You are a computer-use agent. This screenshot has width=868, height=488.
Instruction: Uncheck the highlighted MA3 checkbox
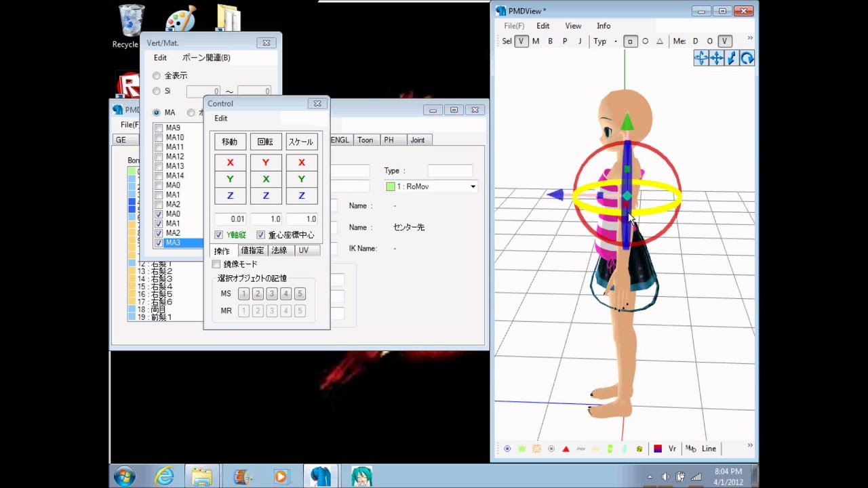(159, 243)
